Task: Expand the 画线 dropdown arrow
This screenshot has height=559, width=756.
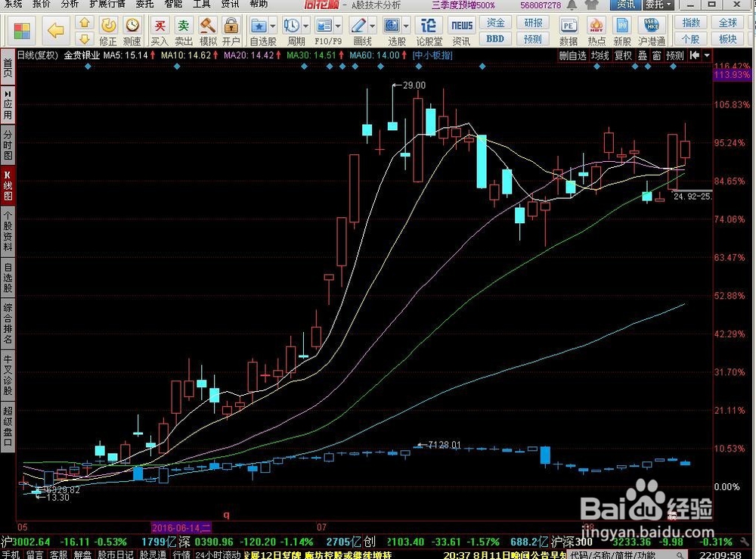Action: tap(372, 26)
